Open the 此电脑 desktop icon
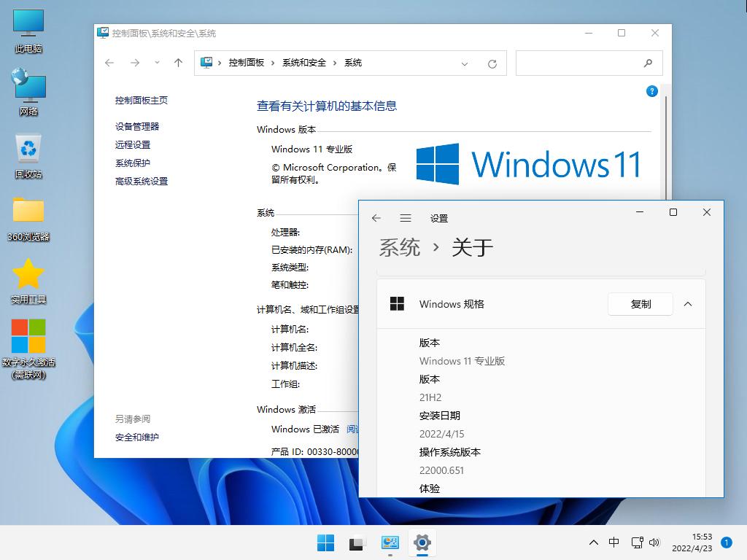Screen dimensions: 747x560 click(28, 30)
